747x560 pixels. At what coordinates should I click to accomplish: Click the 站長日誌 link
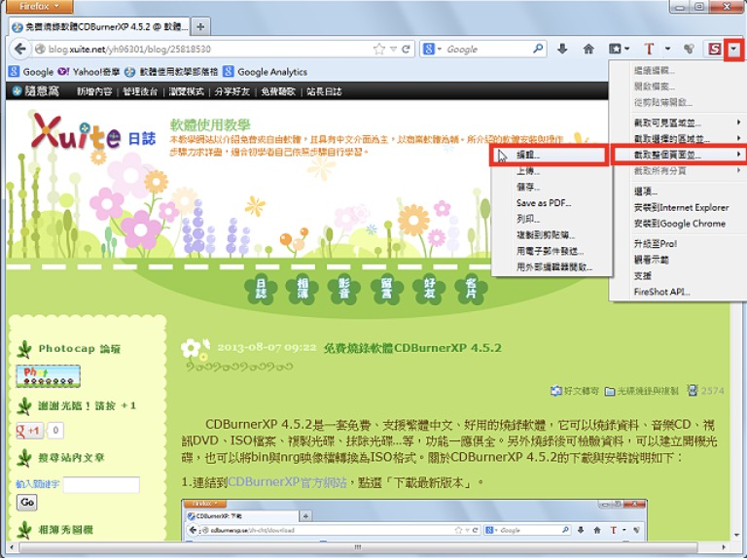click(324, 91)
